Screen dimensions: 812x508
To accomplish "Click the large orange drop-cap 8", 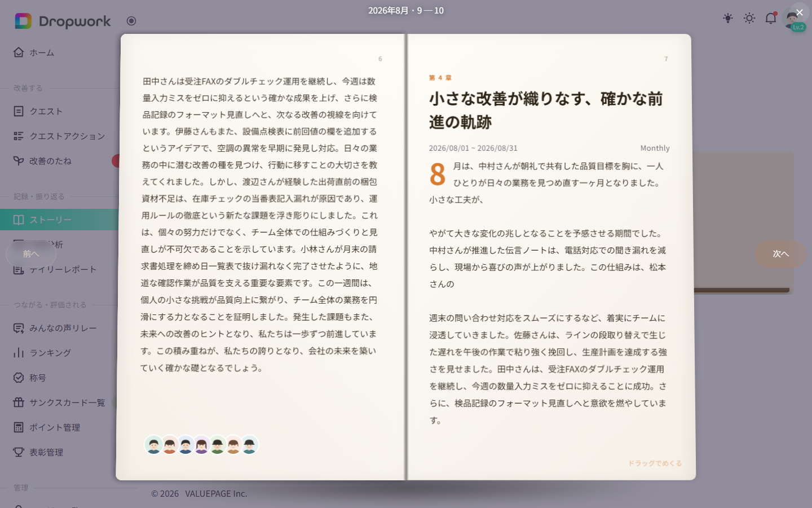I will coord(438,174).
